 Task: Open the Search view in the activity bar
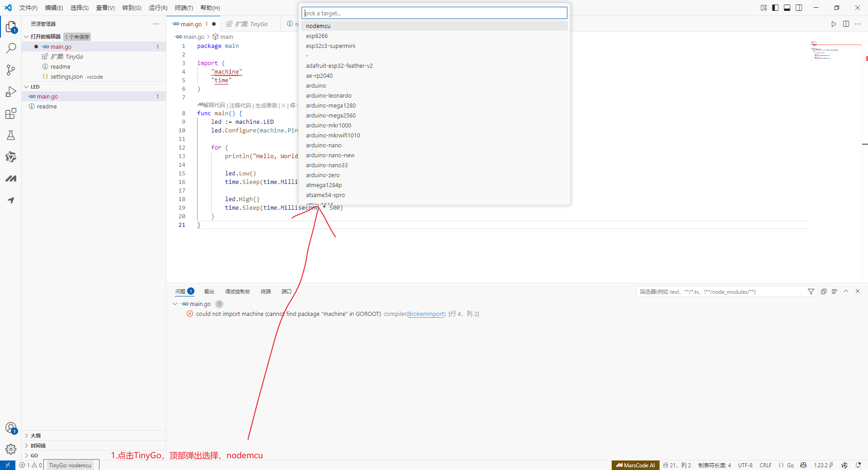pyautogui.click(x=11, y=48)
